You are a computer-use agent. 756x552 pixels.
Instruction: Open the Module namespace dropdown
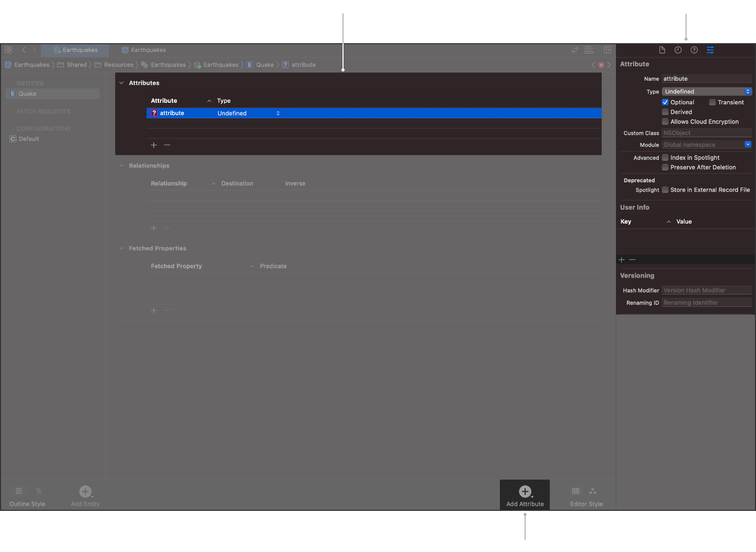706,145
